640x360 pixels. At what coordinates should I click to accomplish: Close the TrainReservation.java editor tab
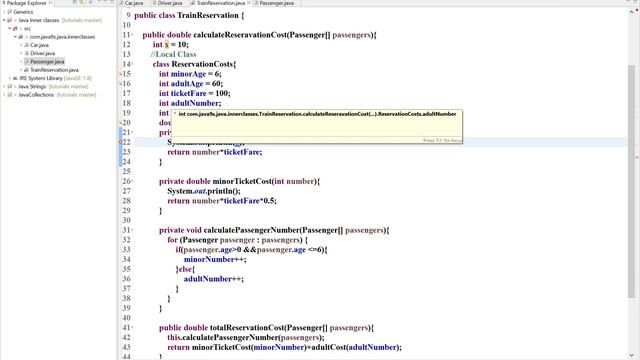click(249, 3)
